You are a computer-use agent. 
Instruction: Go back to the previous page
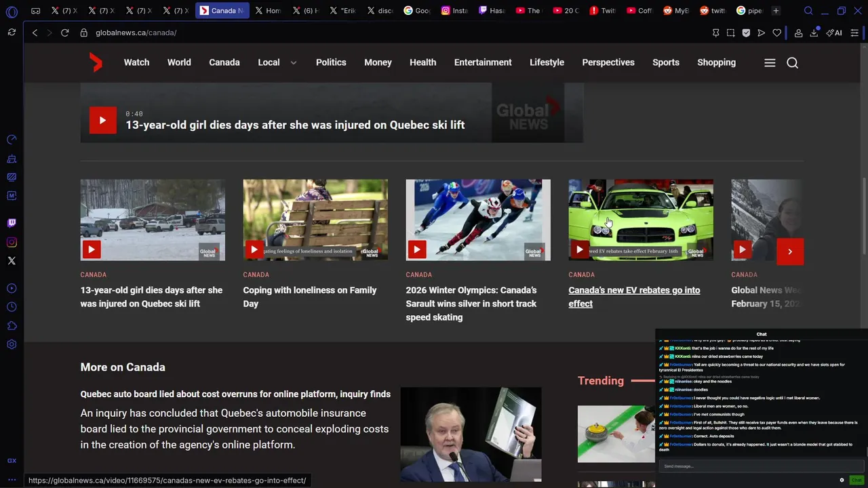(35, 33)
